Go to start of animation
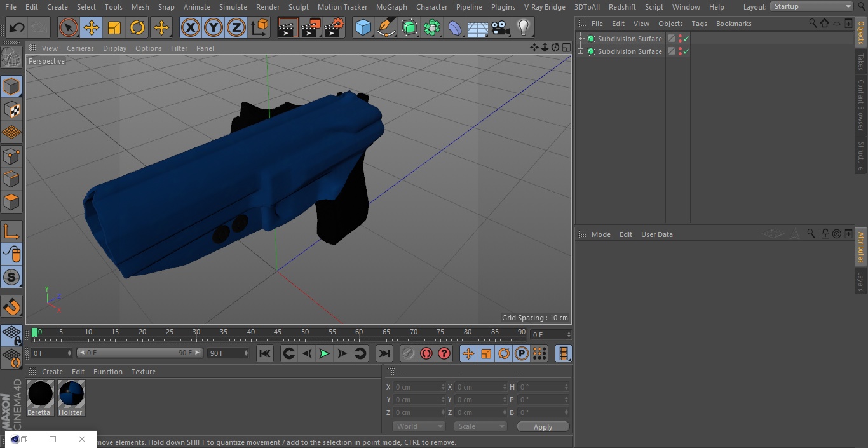 pyautogui.click(x=265, y=353)
